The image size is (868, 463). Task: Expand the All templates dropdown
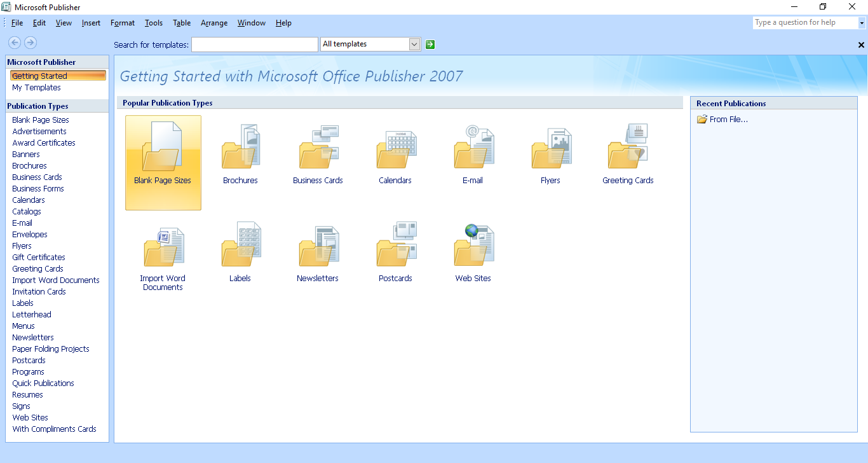(x=414, y=45)
